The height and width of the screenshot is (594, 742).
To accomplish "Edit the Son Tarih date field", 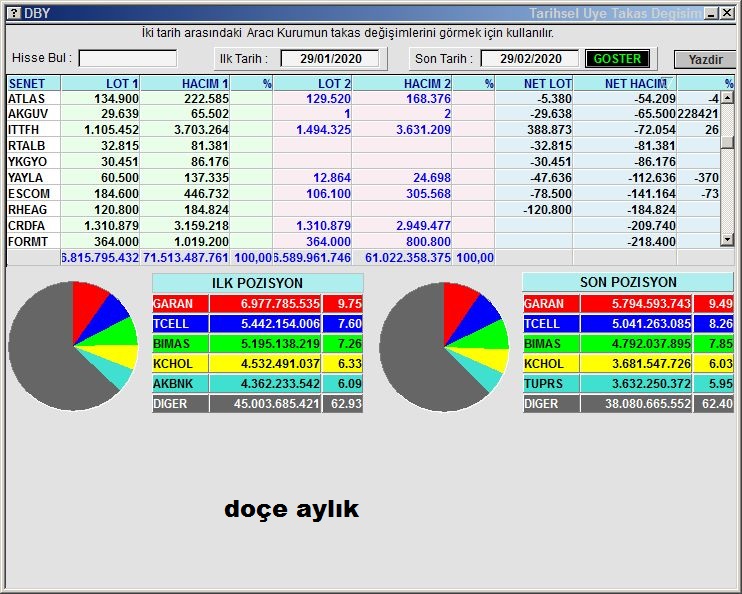I will point(530,59).
